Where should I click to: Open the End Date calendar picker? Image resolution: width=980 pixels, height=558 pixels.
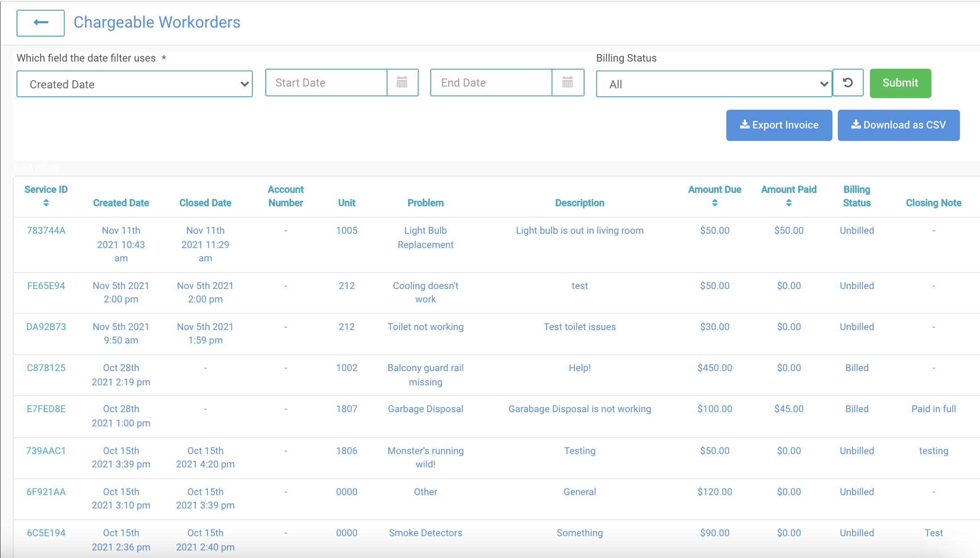pyautogui.click(x=567, y=83)
